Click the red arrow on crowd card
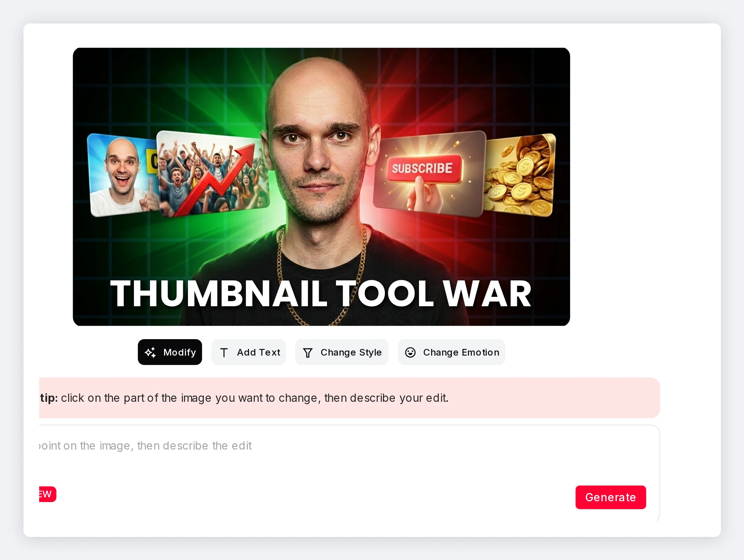 coord(215,178)
